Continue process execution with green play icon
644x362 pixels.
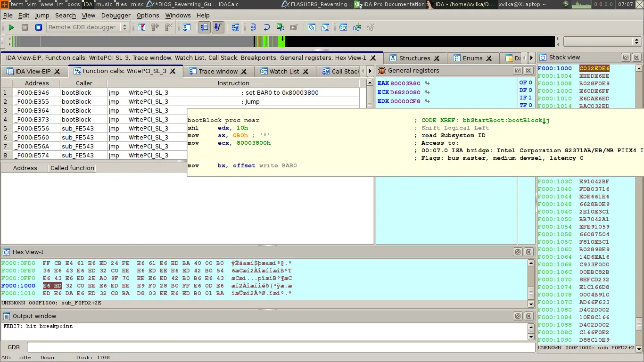[11, 27]
